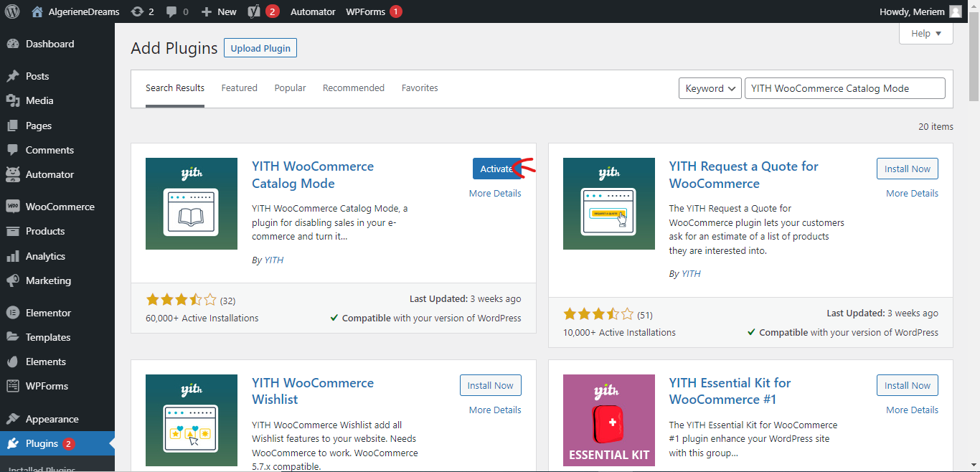Click the user avatar for Meriem
Image resolution: width=980 pixels, height=472 pixels.
click(956, 11)
